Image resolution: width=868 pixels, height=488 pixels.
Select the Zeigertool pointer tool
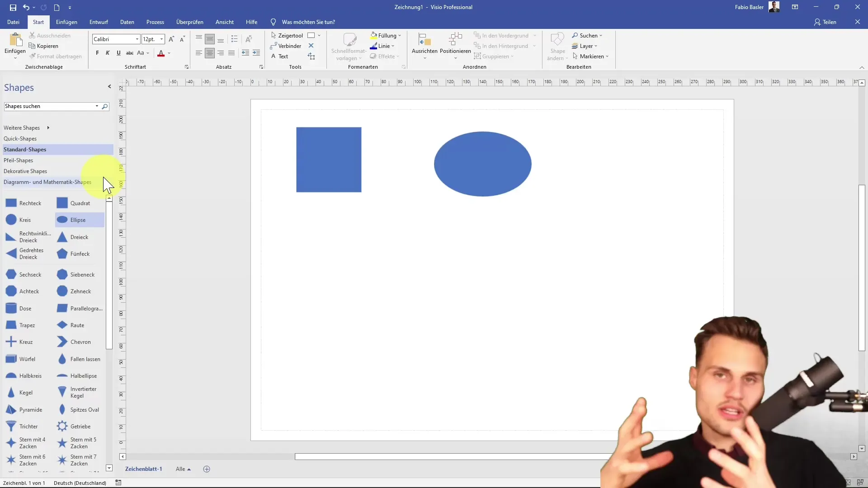[287, 35]
